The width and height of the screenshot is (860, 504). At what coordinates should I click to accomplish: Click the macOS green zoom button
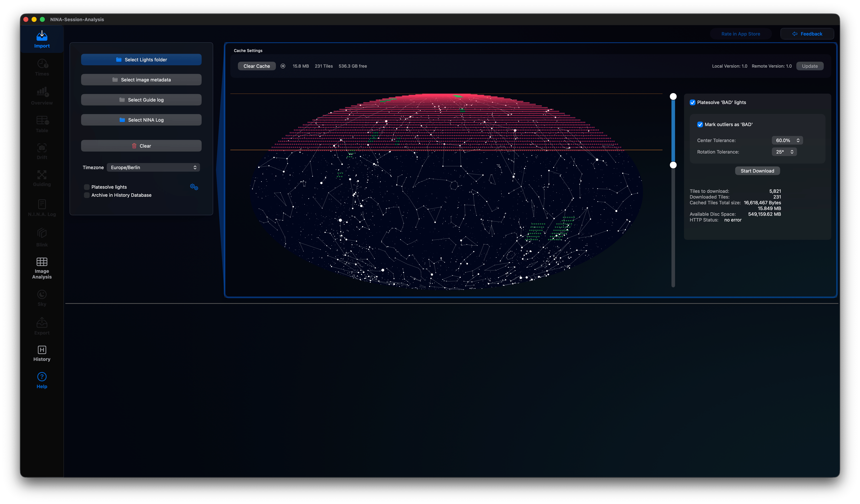[x=42, y=19]
